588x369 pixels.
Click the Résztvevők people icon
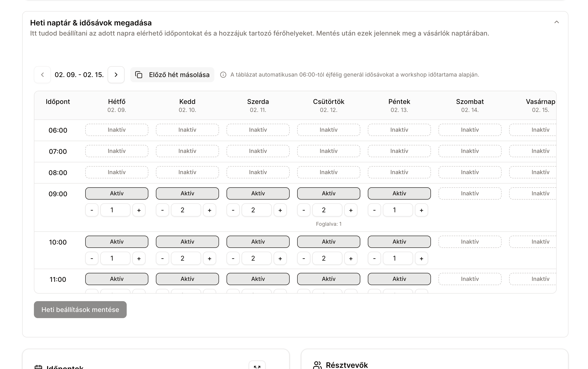[x=317, y=365]
